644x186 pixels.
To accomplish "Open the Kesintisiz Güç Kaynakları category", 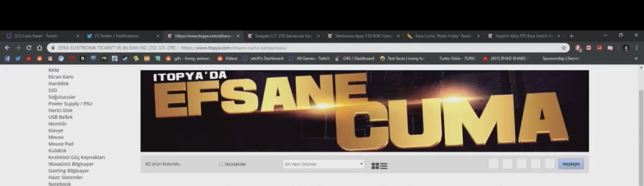I will (x=76, y=157).
